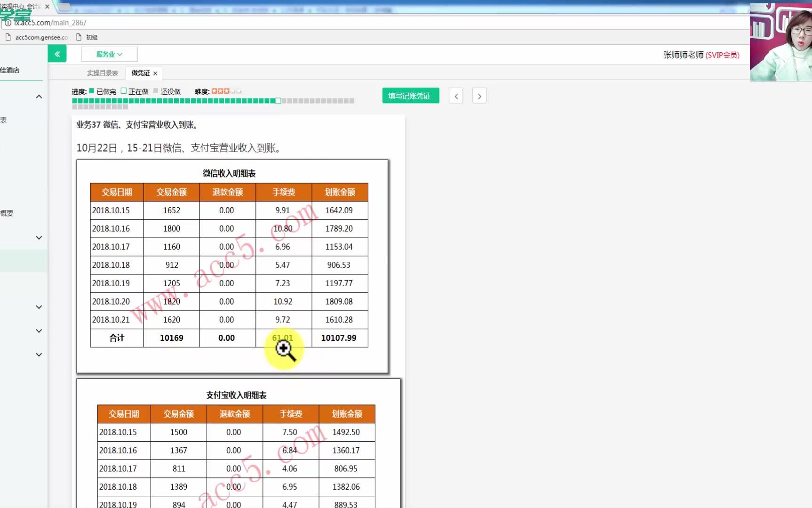Viewport: 812px width, 508px height.
Task: Click the 已做完 green legend square
Action: coord(92,91)
